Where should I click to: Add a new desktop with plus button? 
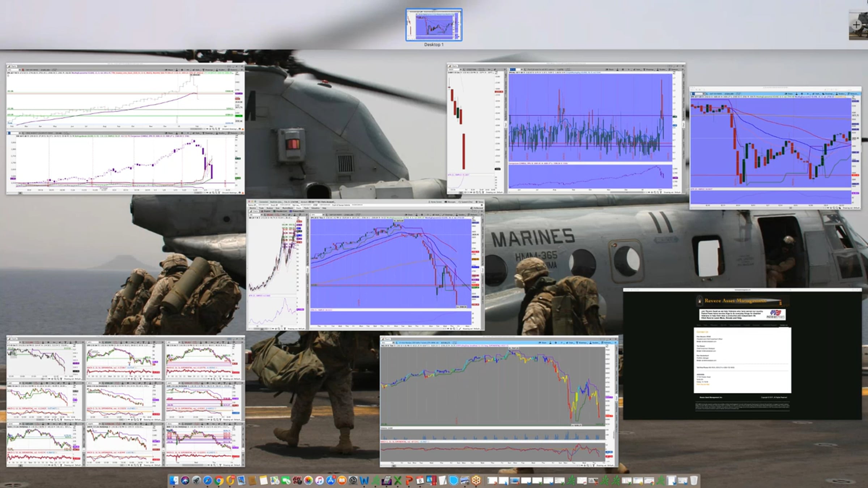click(x=856, y=25)
